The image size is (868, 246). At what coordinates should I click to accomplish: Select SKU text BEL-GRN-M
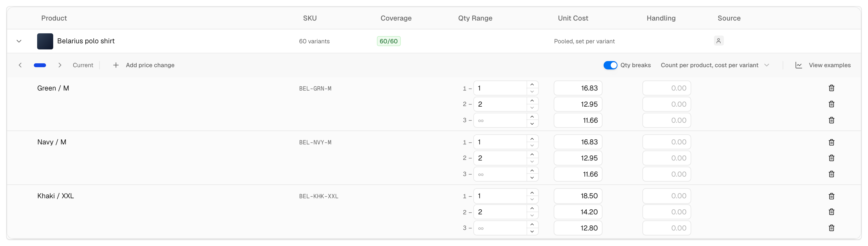[315, 88]
